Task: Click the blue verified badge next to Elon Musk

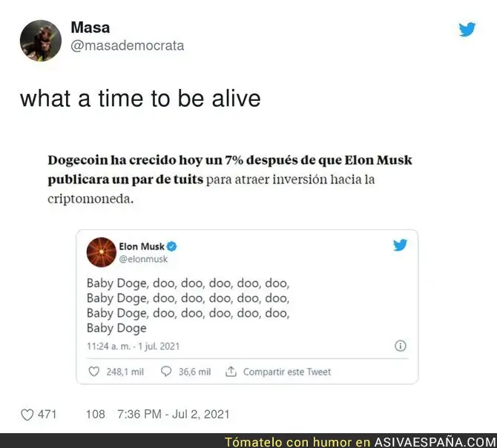Action: click(172, 246)
